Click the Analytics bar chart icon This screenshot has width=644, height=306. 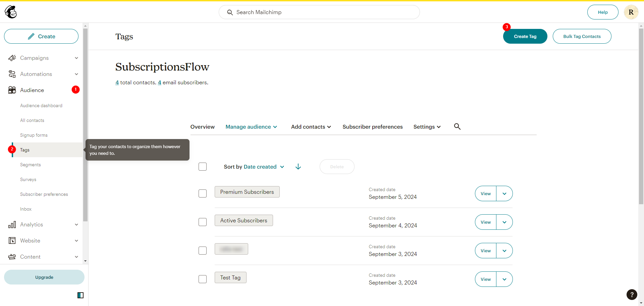pos(12,224)
